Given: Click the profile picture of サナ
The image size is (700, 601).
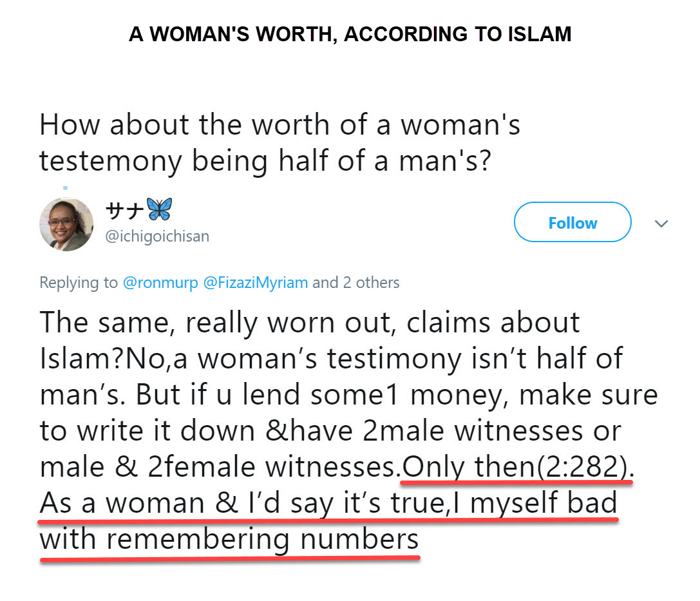Looking at the screenshot, I should (x=66, y=224).
